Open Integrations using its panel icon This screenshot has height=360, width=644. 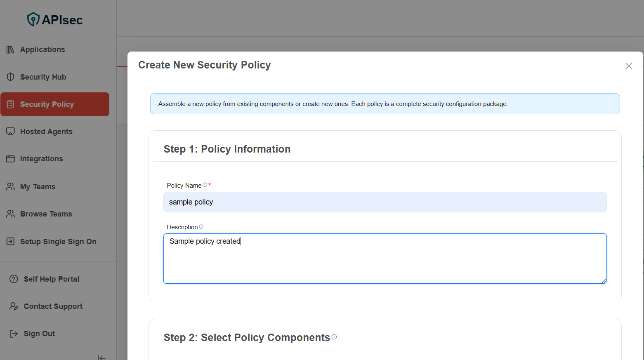coord(10,158)
